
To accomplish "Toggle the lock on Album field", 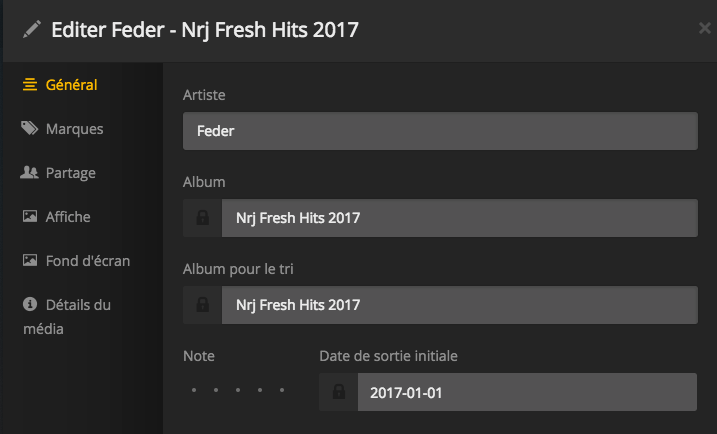I will click(202, 218).
